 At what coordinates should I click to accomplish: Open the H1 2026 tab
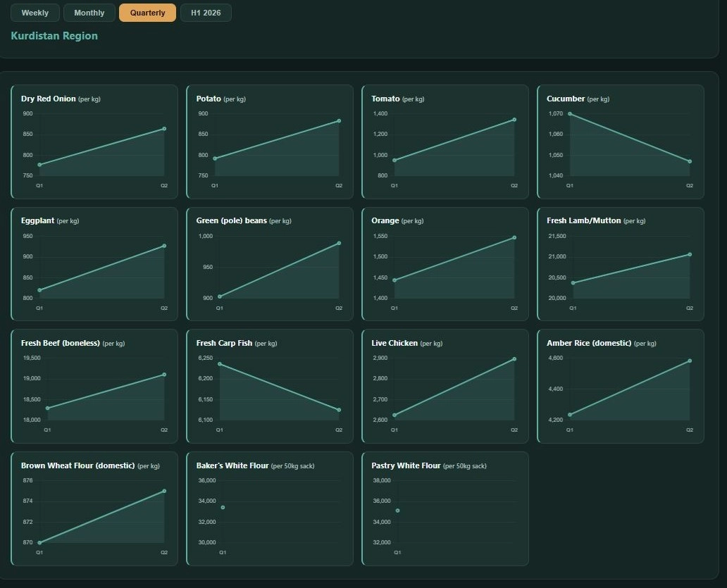(206, 13)
